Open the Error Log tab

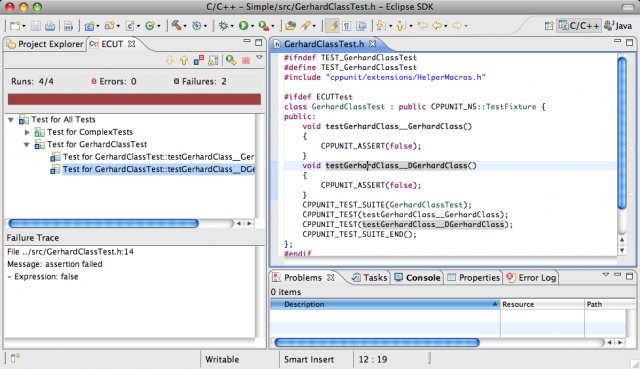pyautogui.click(x=531, y=278)
